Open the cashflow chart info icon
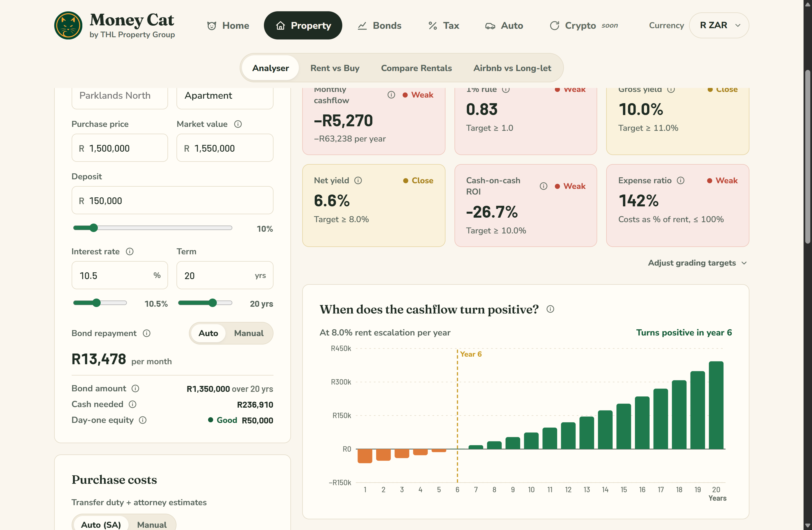 click(550, 309)
